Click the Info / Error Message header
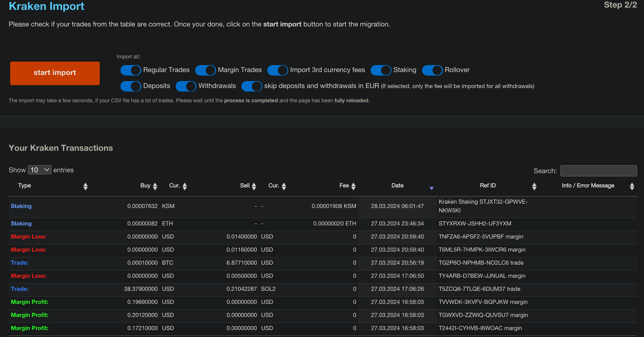 588,185
